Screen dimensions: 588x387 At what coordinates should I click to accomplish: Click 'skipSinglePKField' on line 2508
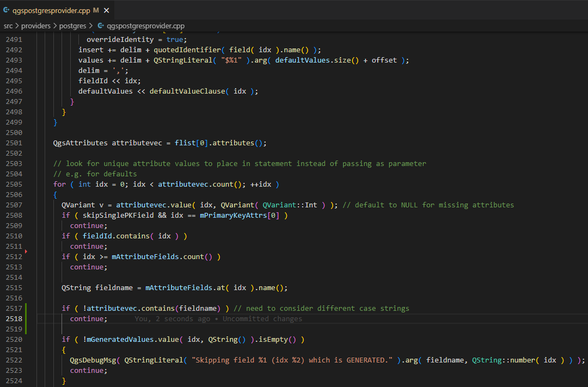[x=118, y=215]
